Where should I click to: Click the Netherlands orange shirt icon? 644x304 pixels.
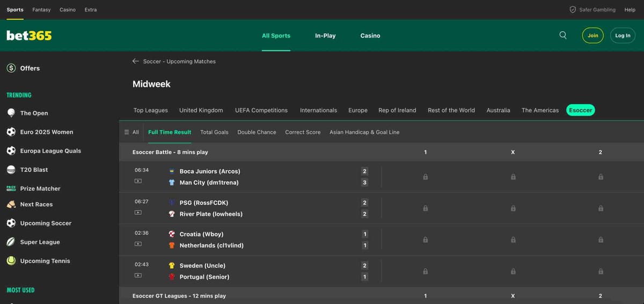(x=172, y=245)
